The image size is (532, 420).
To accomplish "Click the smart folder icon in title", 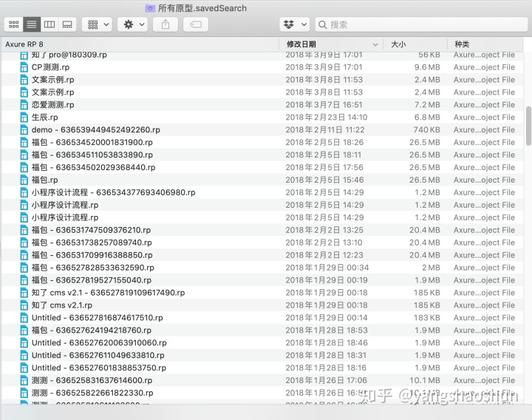I will 150,8.
